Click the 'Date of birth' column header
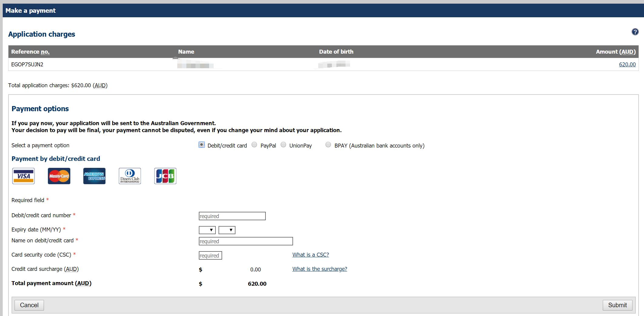Screen dimensions: 644x316 pos(336,52)
